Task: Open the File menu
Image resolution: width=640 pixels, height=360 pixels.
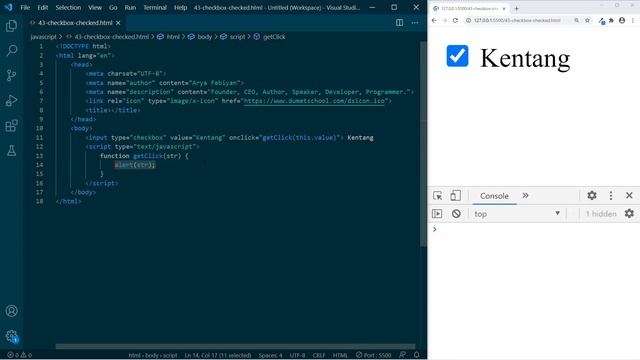Action: (25, 7)
